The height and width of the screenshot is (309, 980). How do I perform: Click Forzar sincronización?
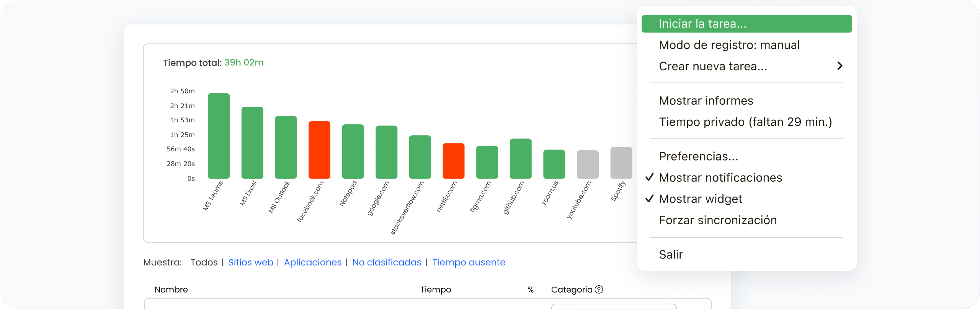(717, 220)
